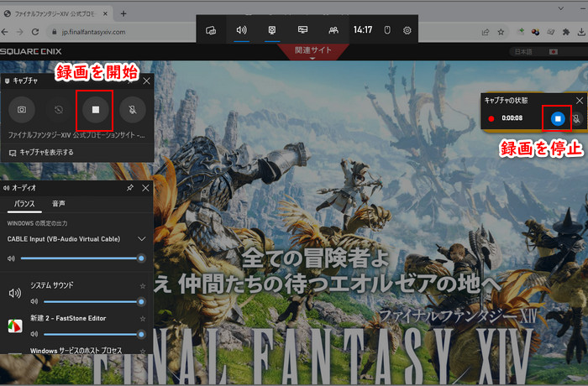The image size is (588, 386).
Task: Switch to the 音声 tab
Action: click(58, 204)
